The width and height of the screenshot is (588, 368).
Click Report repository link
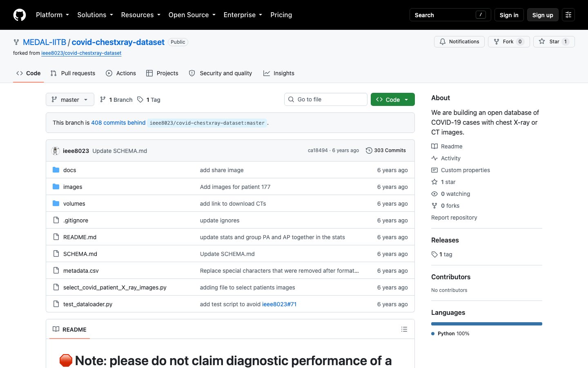pos(454,218)
